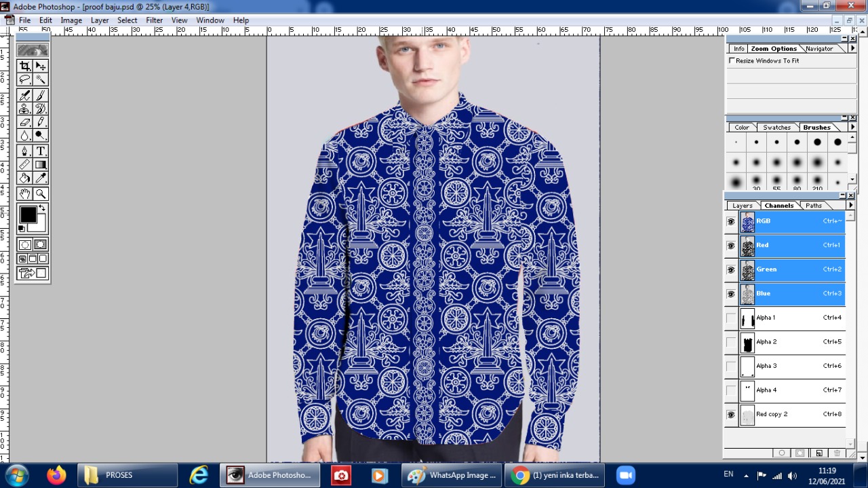Image resolution: width=868 pixels, height=488 pixels.
Task: Open the PROSES folder in taskbar
Action: (127, 475)
